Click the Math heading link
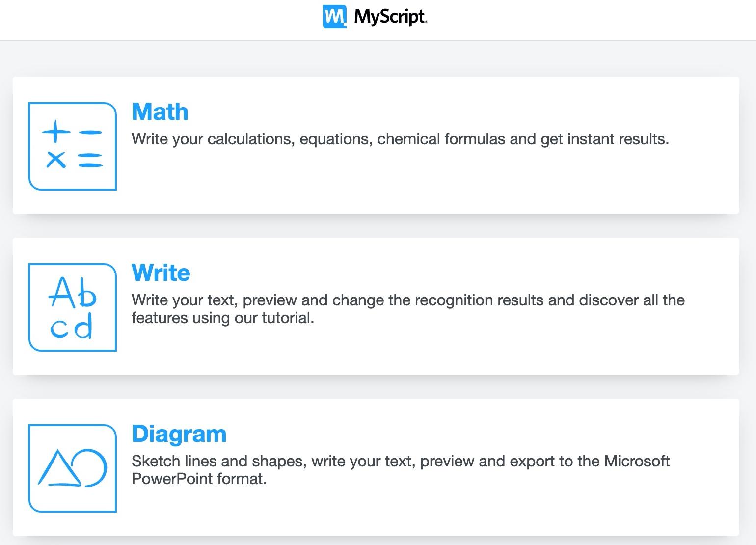Viewport: 756px width, 545px height. pos(160,112)
